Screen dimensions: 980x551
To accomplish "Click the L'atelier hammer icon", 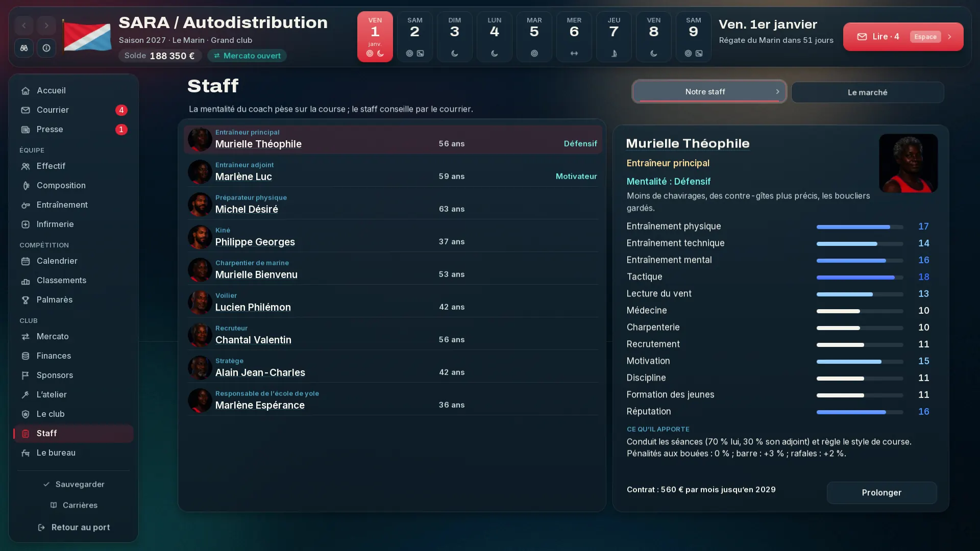I will click(26, 395).
